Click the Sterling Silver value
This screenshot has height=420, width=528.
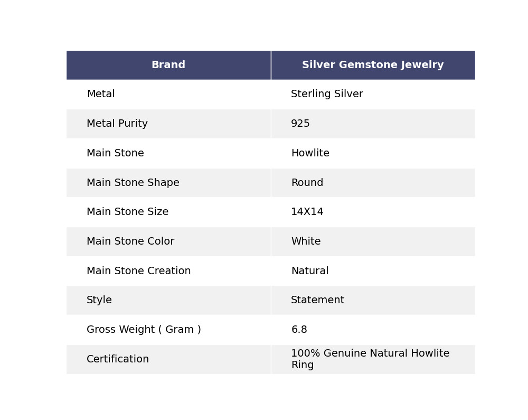(x=327, y=95)
